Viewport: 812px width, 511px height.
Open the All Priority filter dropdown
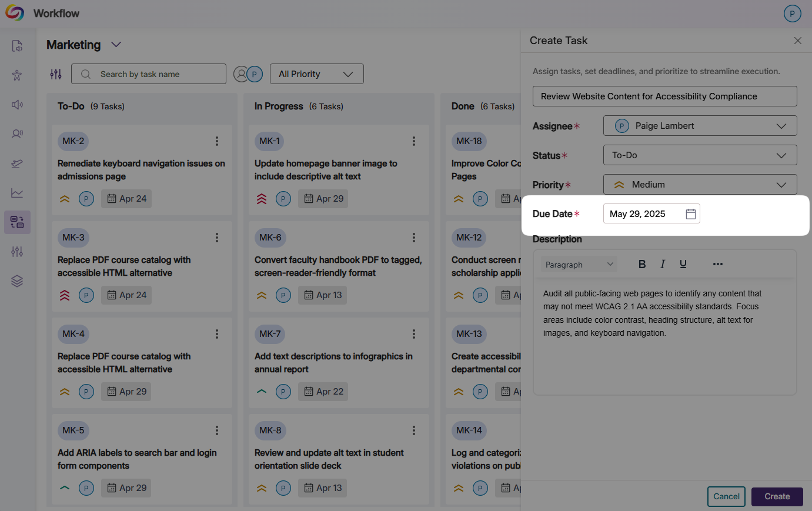point(316,74)
